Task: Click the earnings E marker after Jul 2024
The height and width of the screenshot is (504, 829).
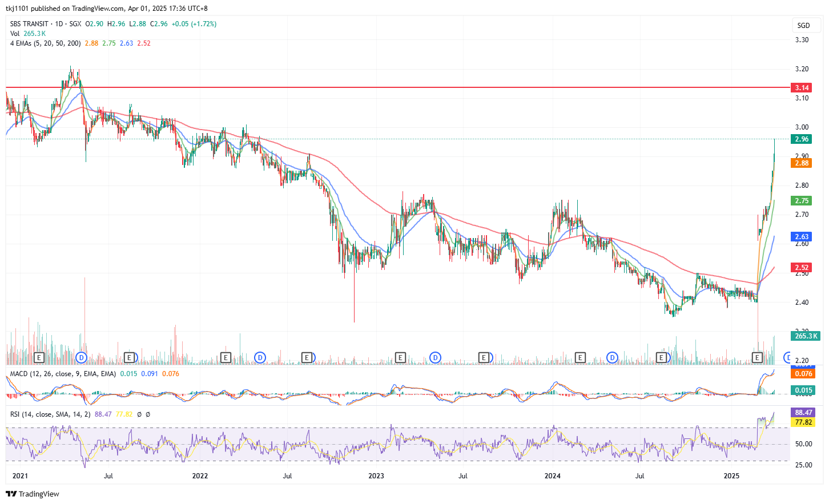Action: tap(662, 358)
